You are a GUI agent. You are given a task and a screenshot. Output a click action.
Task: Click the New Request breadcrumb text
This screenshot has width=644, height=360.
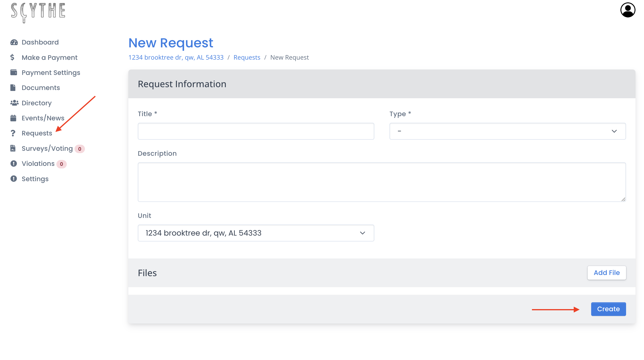point(289,57)
